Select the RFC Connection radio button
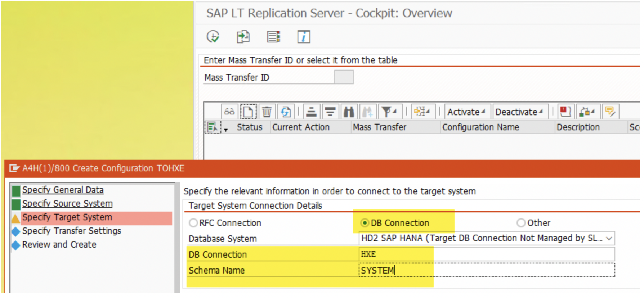 193,223
